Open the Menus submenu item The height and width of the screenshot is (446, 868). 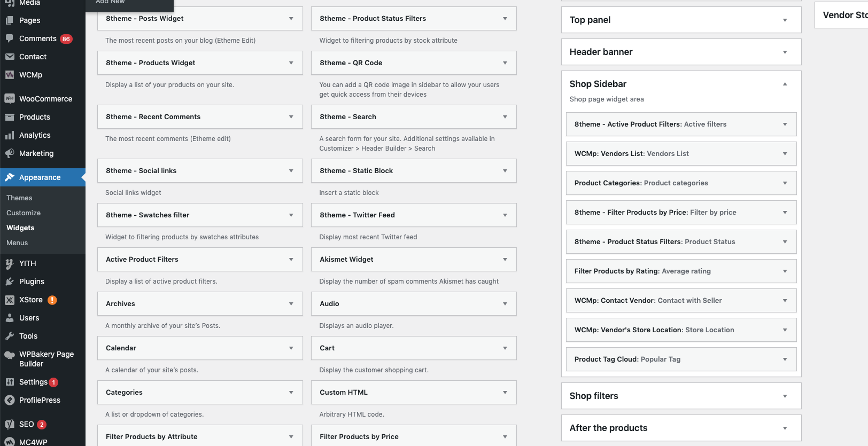pos(17,242)
